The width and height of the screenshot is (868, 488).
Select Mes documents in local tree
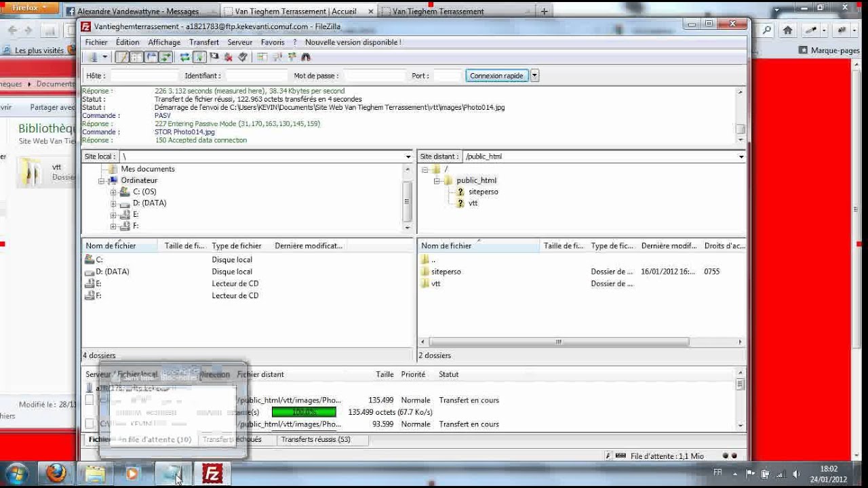[147, 169]
